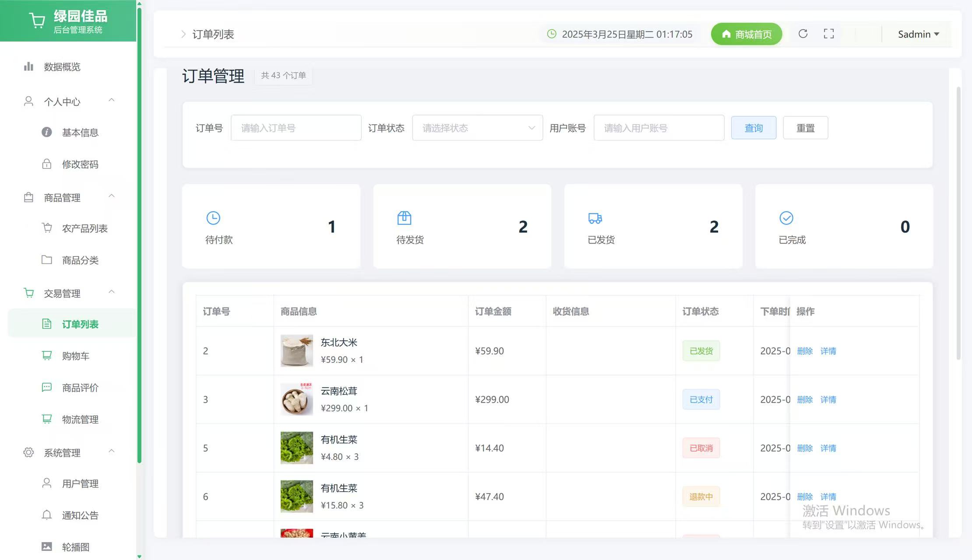Click the refresh icon in the header

tap(803, 34)
